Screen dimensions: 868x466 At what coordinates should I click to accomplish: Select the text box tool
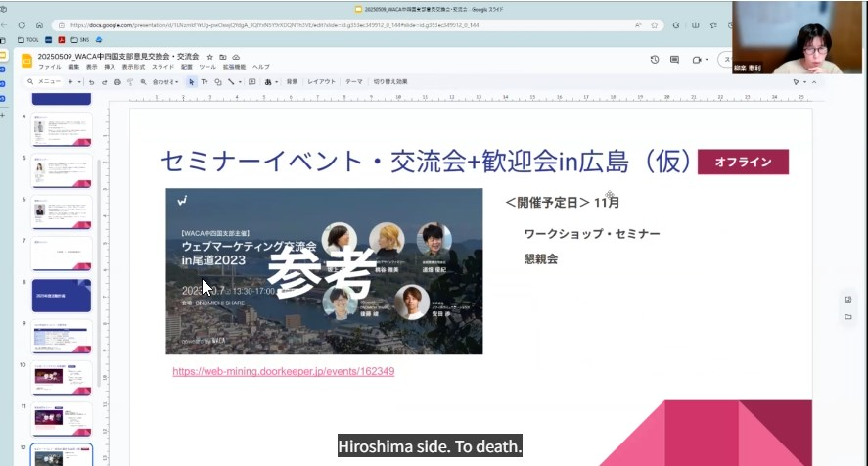205,82
